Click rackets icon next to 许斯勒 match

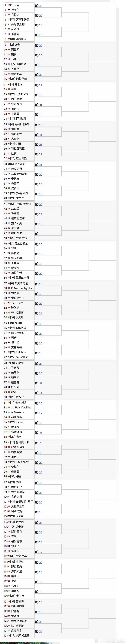click(36, 215)
